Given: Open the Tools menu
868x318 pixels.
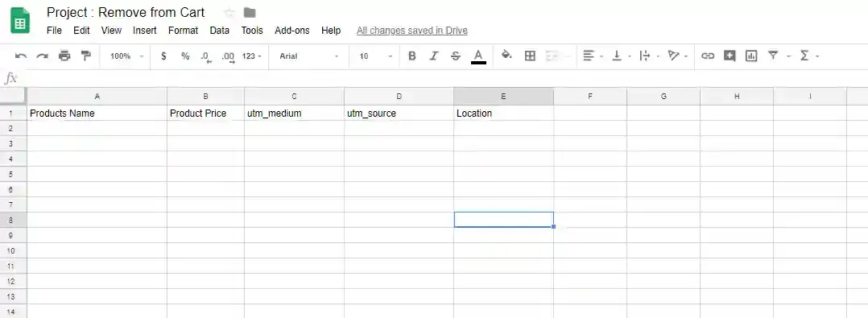Looking at the screenshot, I should click(x=252, y=31).
